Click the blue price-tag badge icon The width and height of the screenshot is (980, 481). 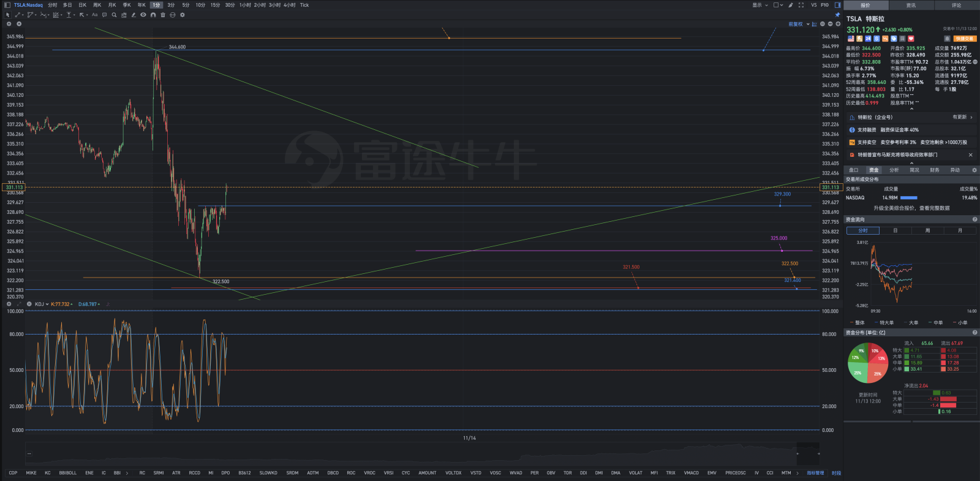[x=894, y=39]
